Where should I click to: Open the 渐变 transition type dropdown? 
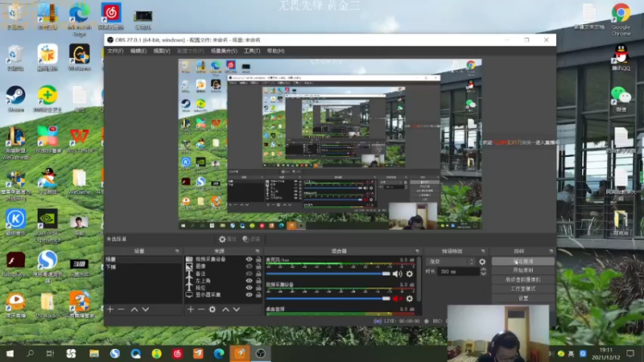coord(451,261)
